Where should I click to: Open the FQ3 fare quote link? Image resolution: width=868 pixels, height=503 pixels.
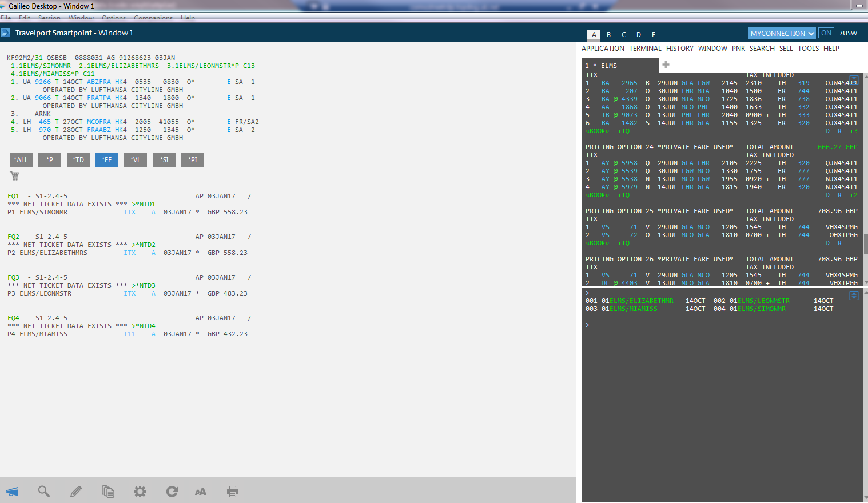(13, 277)
